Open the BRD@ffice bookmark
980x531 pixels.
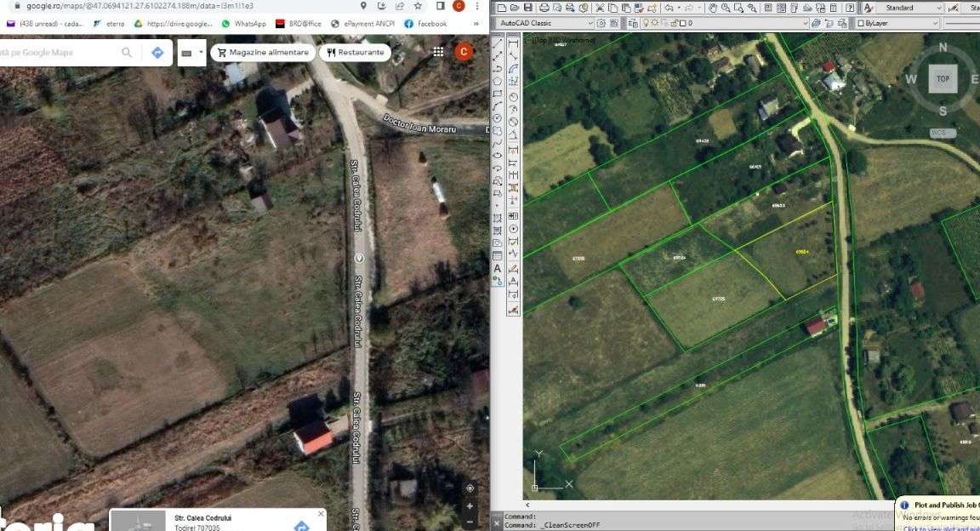(298, 24)
